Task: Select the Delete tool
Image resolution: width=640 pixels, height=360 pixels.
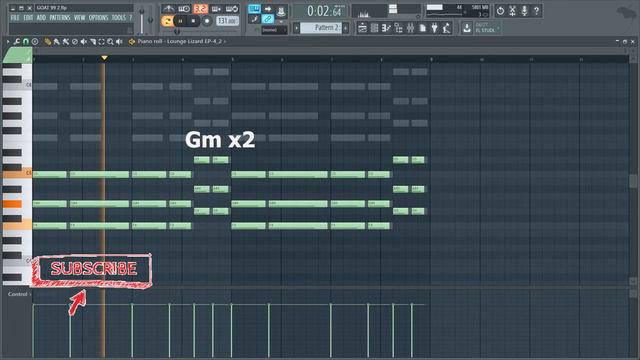Action: [x=75, y=42]
